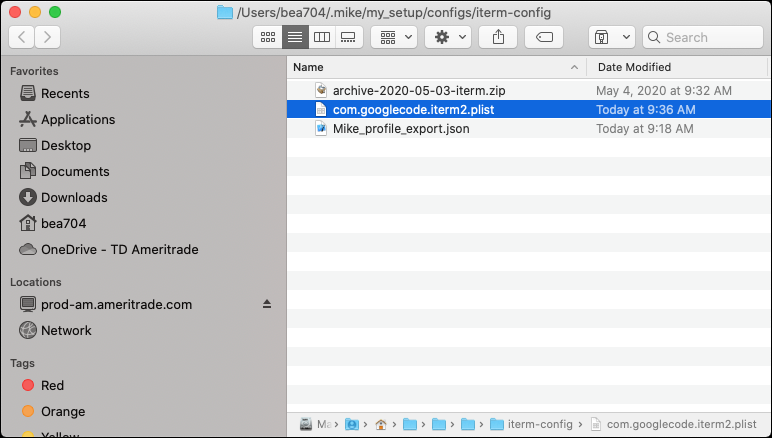
Task: Click the zip archive file icon
Action: [321, 90]
